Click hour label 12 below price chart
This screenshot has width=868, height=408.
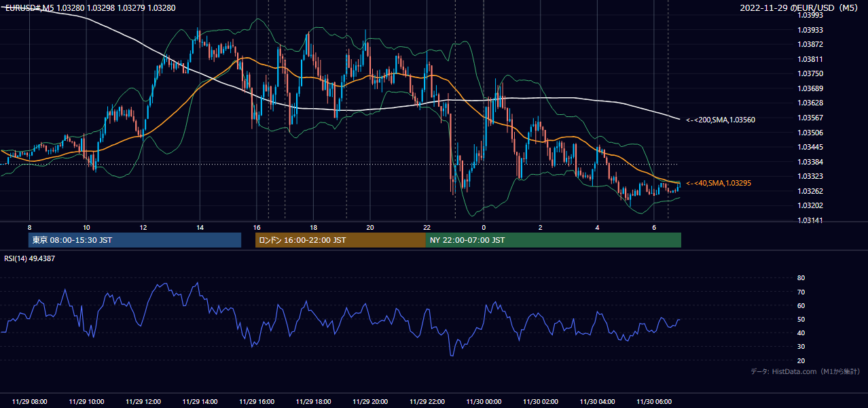click(143, 227)
